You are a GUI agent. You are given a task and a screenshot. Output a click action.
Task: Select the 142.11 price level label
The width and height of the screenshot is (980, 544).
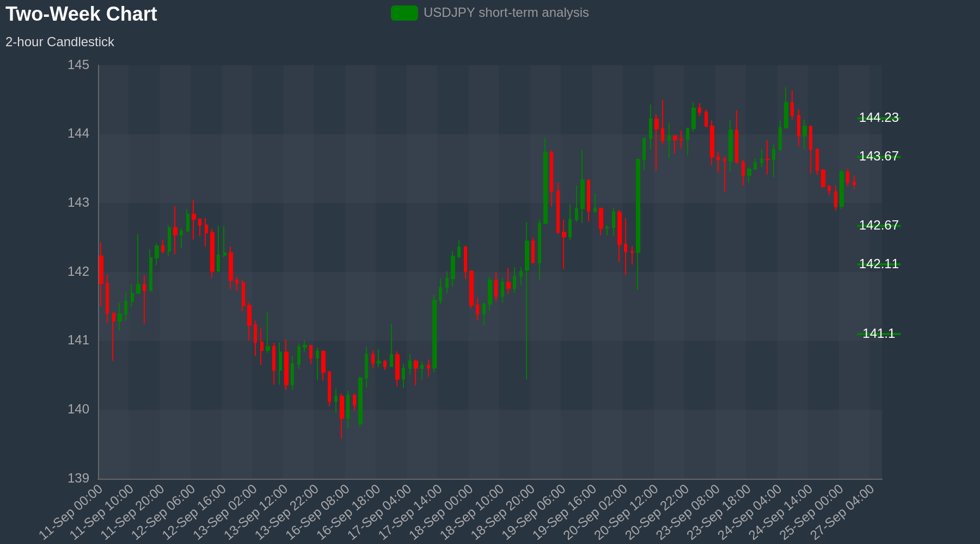click(878, 264)
